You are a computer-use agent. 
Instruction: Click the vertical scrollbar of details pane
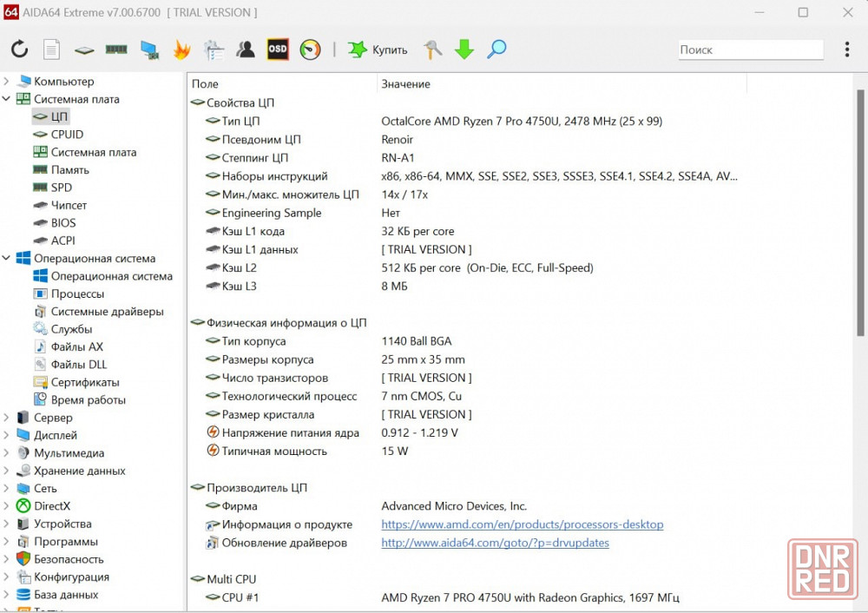click(860, 208)
